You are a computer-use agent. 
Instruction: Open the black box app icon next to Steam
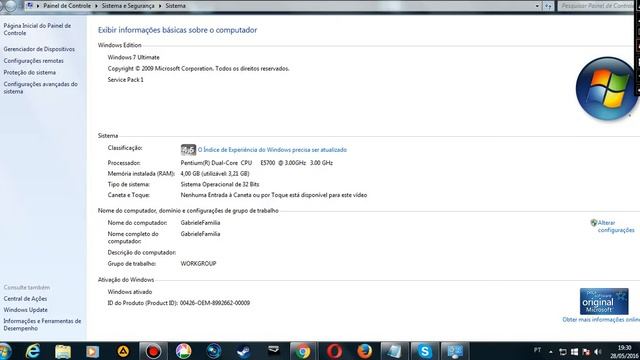pyautogui.click(x=274, y=351)
